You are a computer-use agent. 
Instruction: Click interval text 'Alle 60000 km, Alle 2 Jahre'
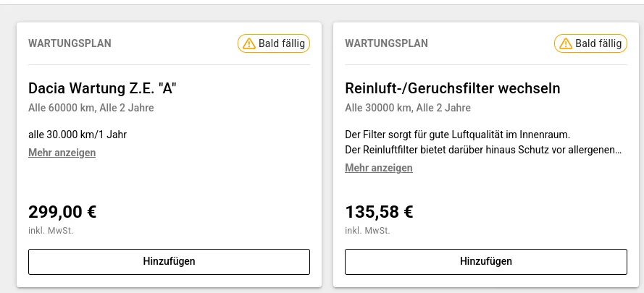click(x=91, y=109)
